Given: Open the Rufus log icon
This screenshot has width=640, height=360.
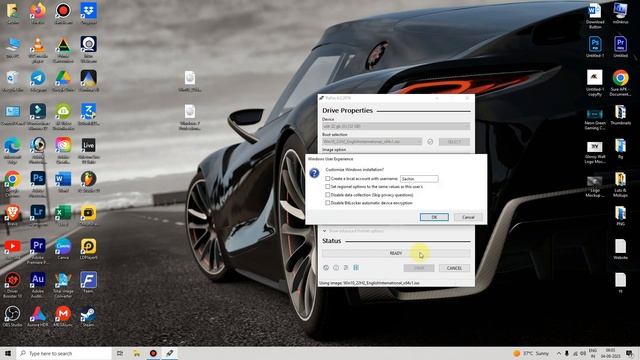Looking at the screenshot, I should [x=356, y=268].
